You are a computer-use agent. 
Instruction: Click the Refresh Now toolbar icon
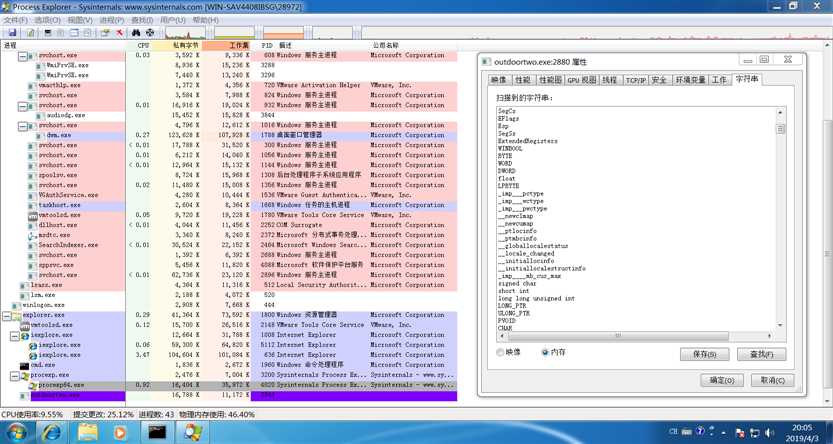31,33
